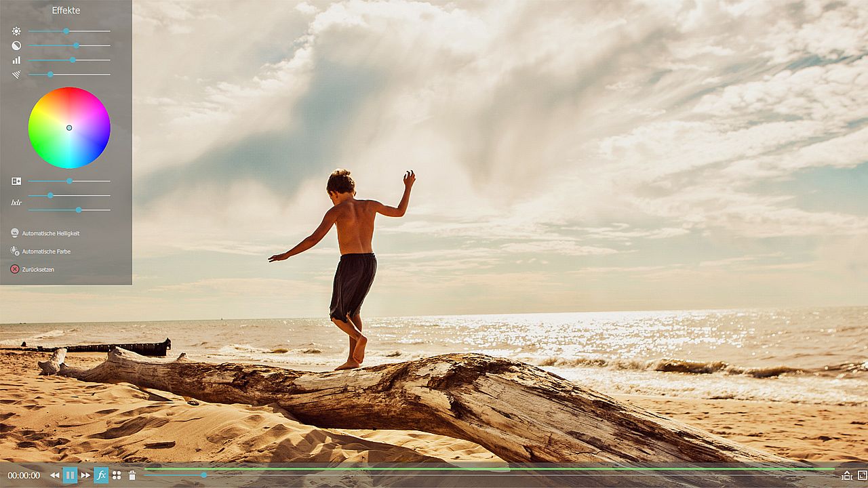
Task: Click the green timeline bar
Action: tap(490, 468)
